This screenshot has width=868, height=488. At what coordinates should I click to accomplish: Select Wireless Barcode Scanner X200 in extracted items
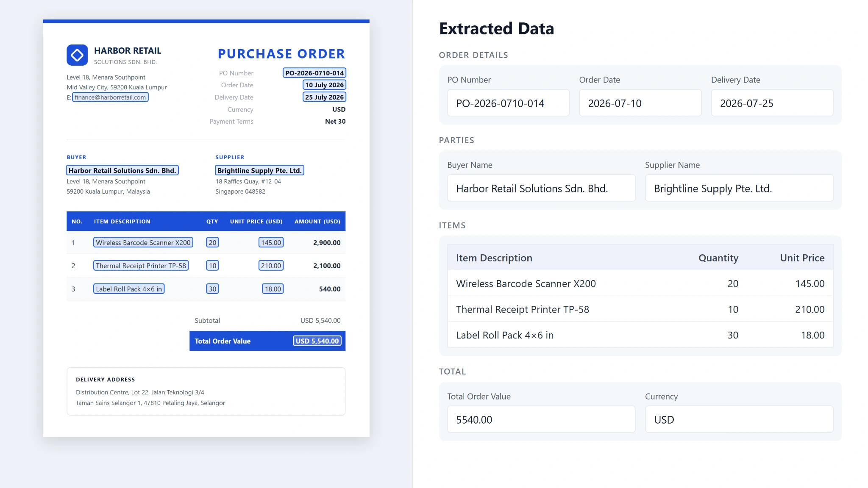(x=526, y=283)
